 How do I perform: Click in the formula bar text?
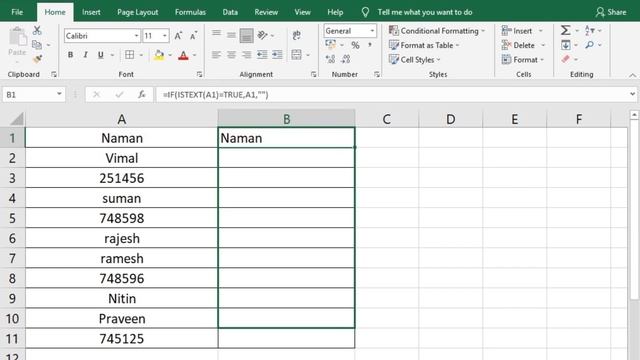pos(216,95)
